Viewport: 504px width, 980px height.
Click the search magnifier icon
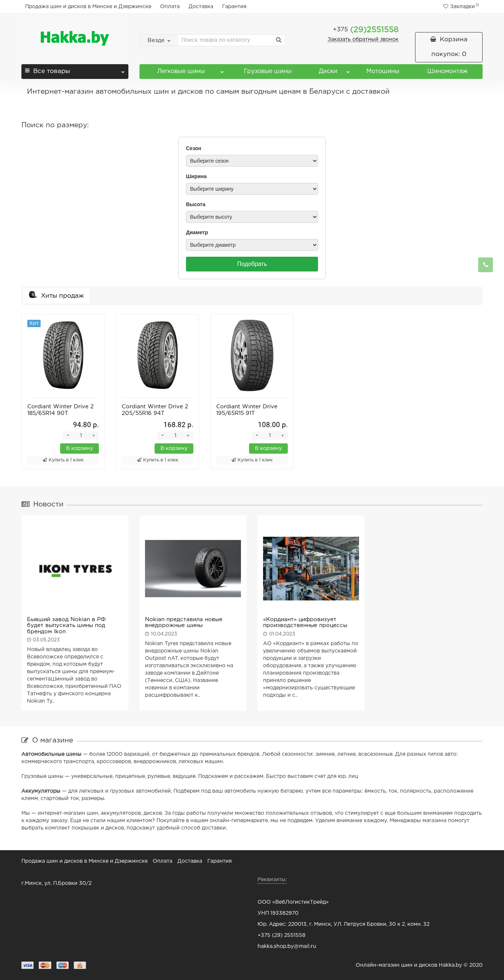pos(278,40)
